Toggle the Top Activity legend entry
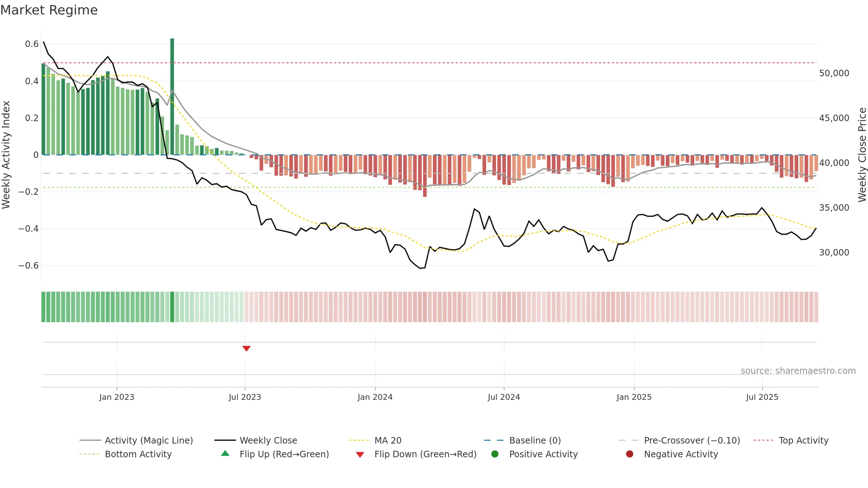 791,440
